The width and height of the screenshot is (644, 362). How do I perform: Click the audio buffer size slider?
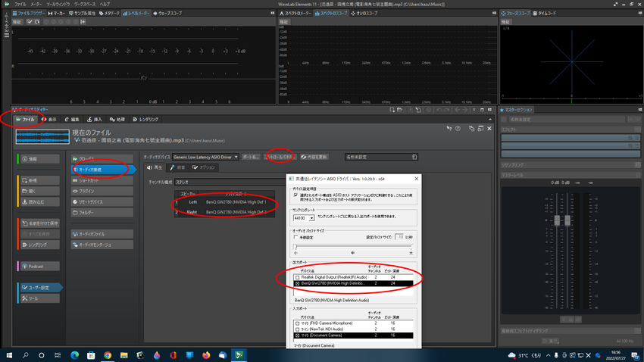tap(353, 247)
